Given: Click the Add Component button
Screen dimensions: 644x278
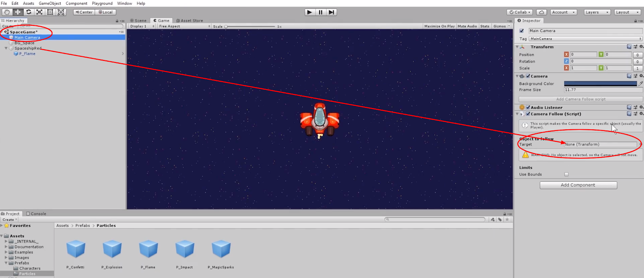Looking at the screenshot, I should (x=578, y=185).
